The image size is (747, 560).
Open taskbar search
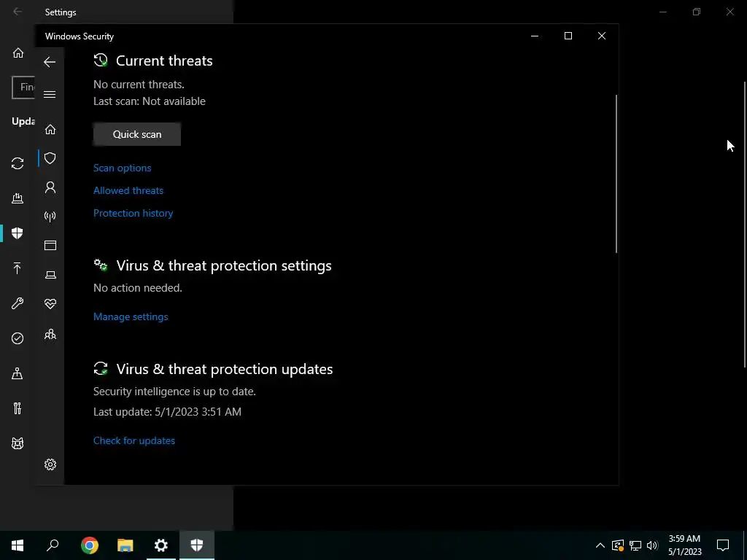(x=53, y=545)
